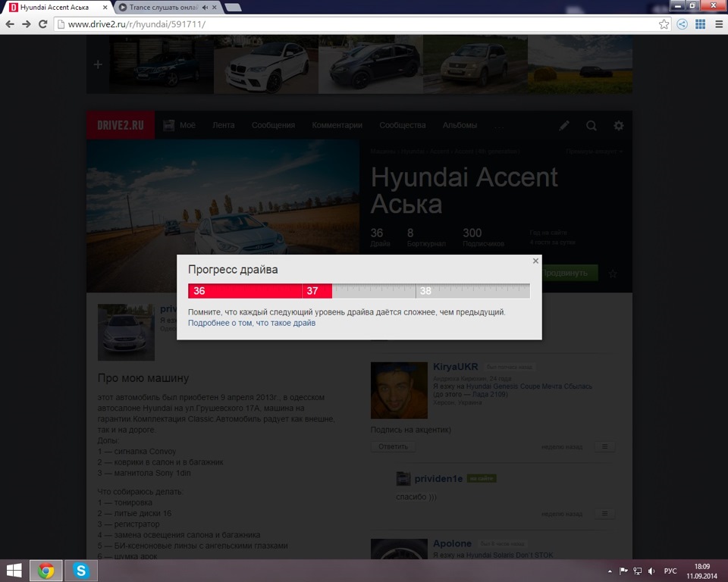Go forward in browser history
Image resolution: width=728 pixels, height=582 pixels.
click(x=27, y=24)
